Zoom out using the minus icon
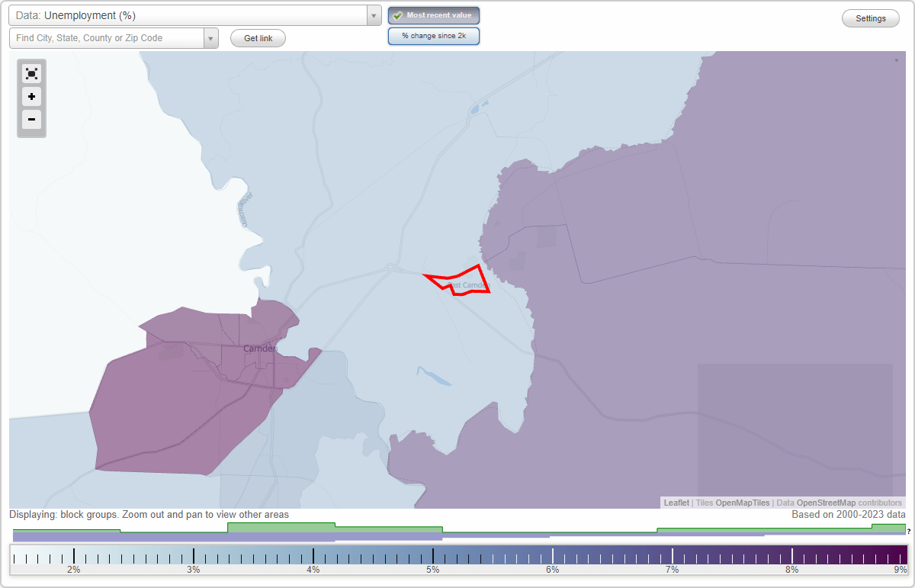Image resolution: width=915 pixels, height=588 pixels. click(x=31, y=120)
